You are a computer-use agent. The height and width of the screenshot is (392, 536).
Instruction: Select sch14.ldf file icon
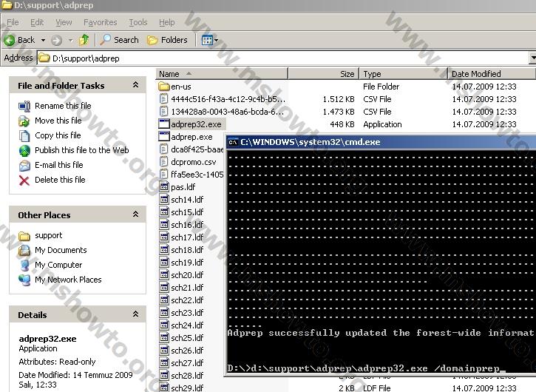[164, 200]
